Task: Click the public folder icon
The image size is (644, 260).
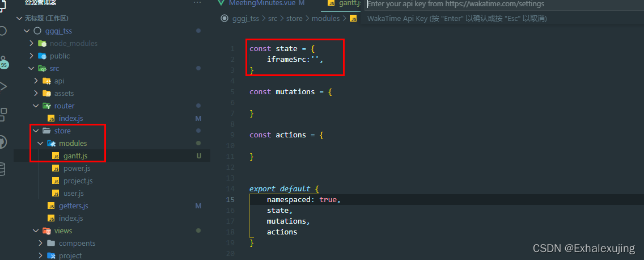Action: click(x=42, y=56)
